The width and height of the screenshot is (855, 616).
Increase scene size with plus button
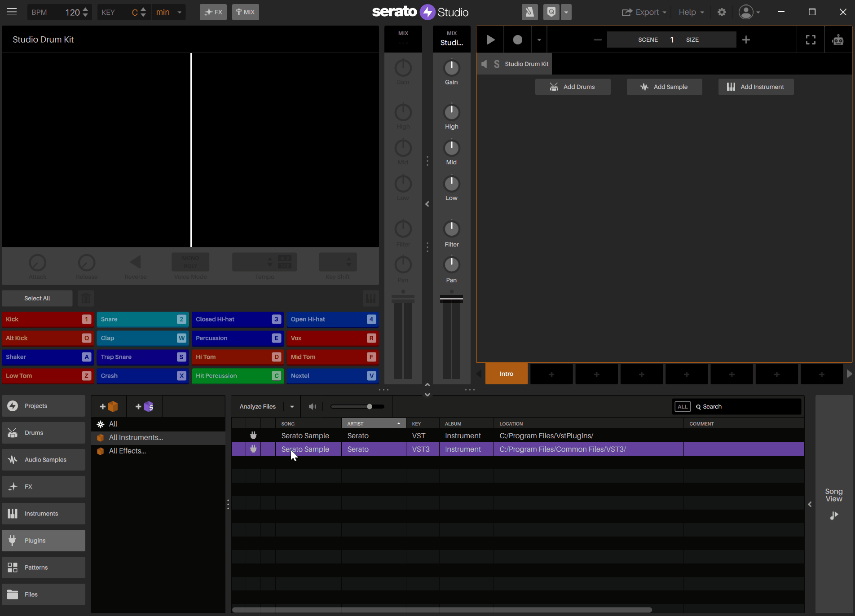[746, 40]
